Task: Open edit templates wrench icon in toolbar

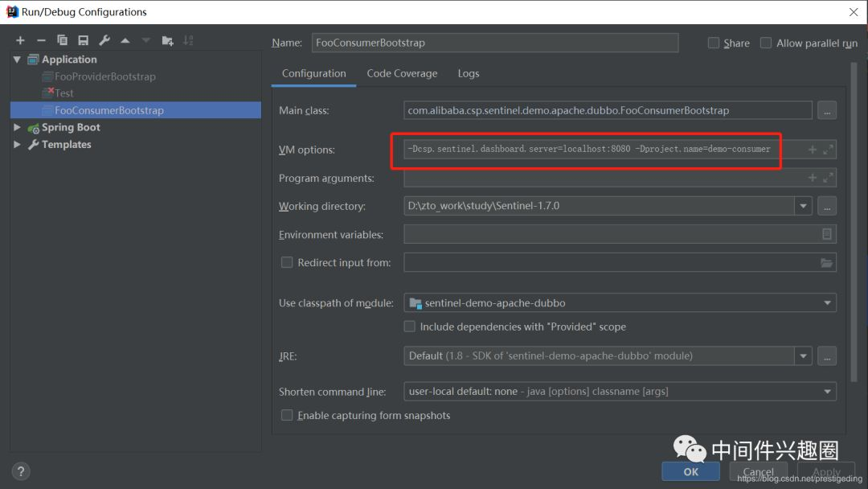Action: point(104,40)
